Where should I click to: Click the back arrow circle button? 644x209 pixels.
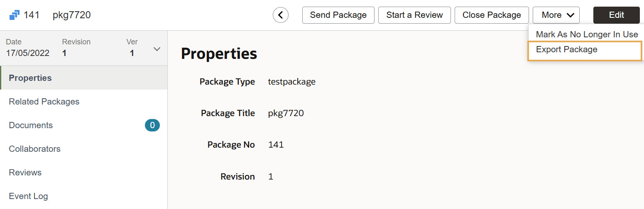(x=281, y=15)
